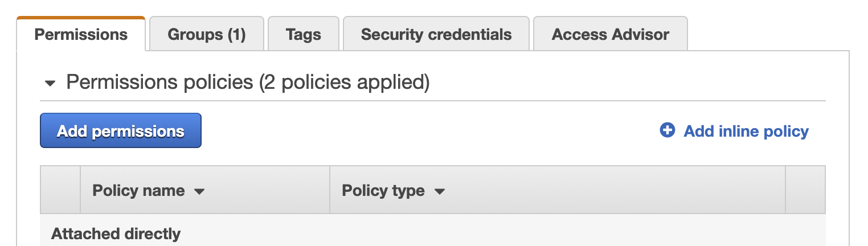Click the Policy name column header label
Screen dimensions: 868x246
[x=138, y=190]
